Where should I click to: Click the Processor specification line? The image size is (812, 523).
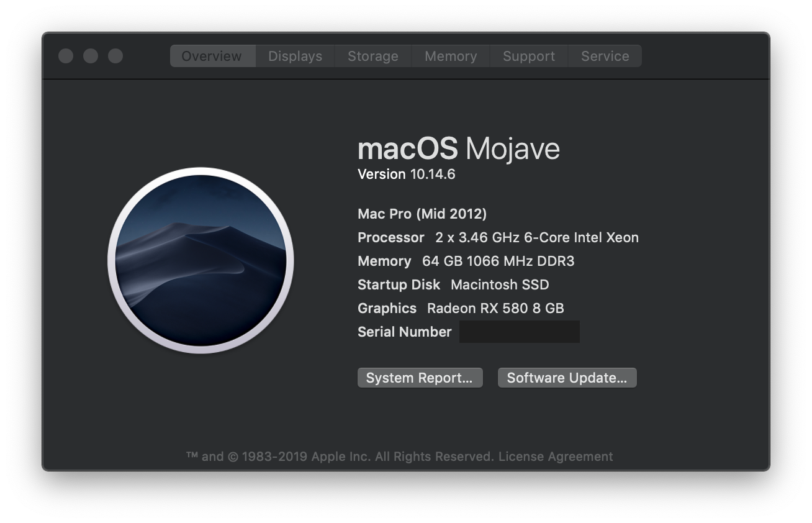click(498, 237)
